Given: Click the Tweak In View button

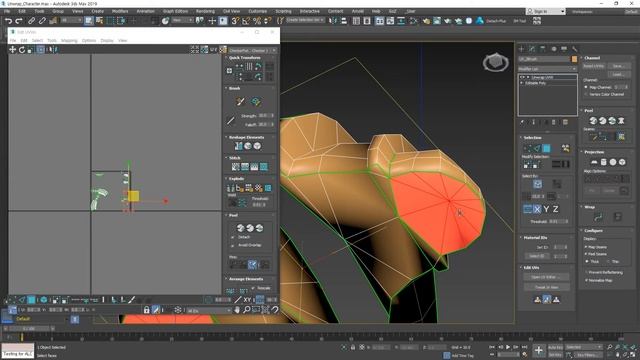Looking at the screenshot, I should 546,287.
